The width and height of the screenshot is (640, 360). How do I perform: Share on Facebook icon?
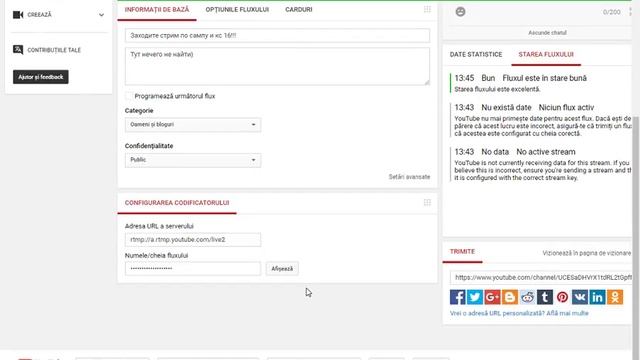(458, 297)
